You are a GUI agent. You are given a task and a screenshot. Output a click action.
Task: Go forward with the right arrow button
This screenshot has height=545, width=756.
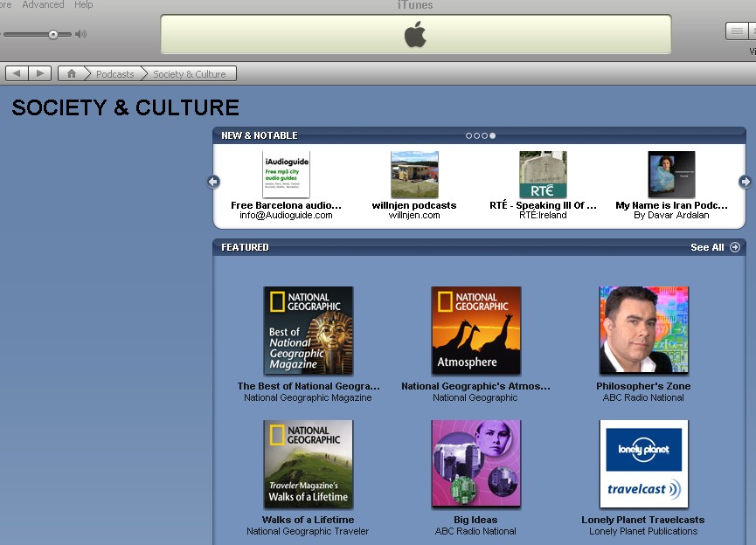pos(40,73)
